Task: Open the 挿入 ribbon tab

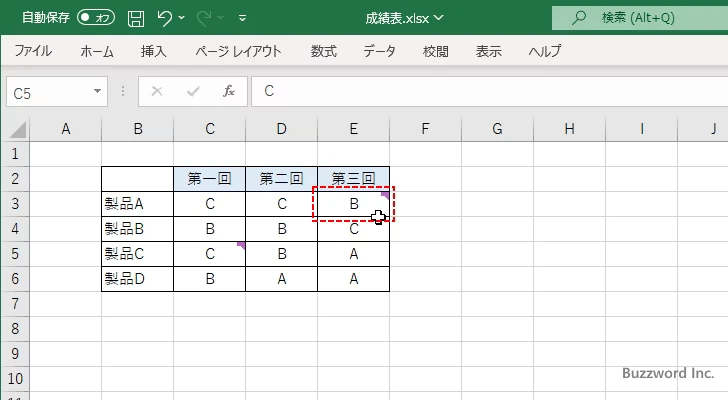Action: pos(153,51)
